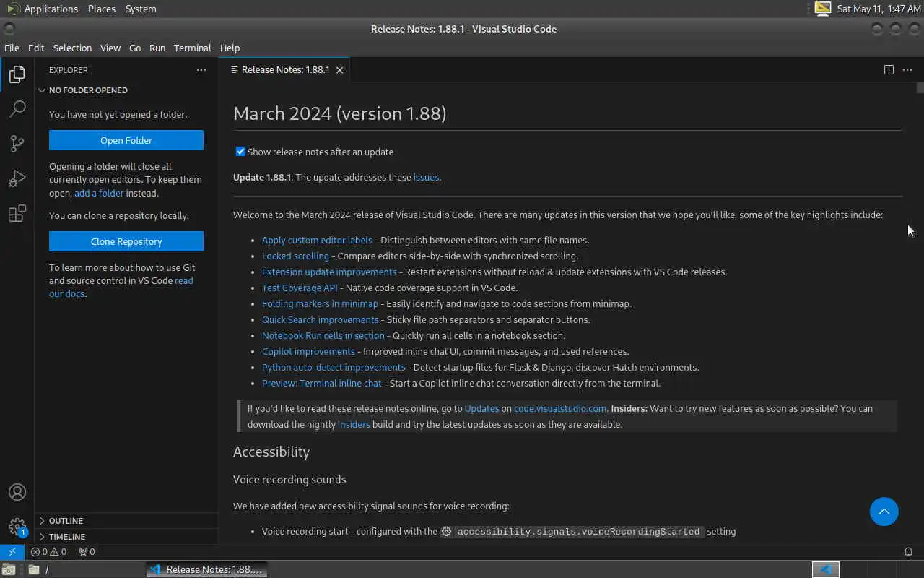Image resolution: width=924 pixels, height=578 pixels.
Task: Expand the Timeline section
Action: pos(126,537)
